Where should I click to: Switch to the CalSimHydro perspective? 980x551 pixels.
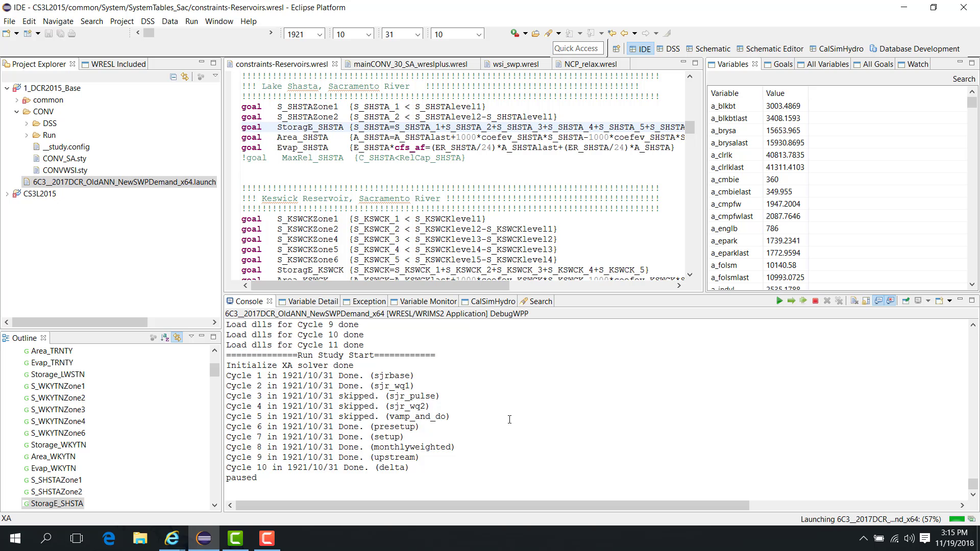click(837, 48)
